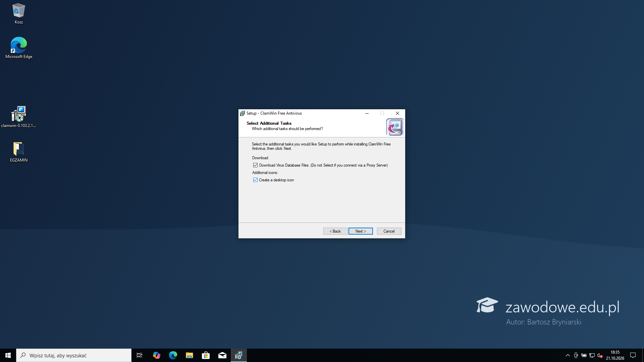The width and height of the screenshot is (644, 362).
Task: Open Microsoft Edge from the taskbar
Action: (173, 355)
